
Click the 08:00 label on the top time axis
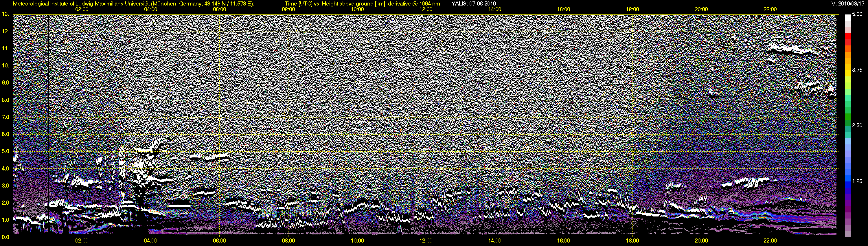(x=288, y=10)
